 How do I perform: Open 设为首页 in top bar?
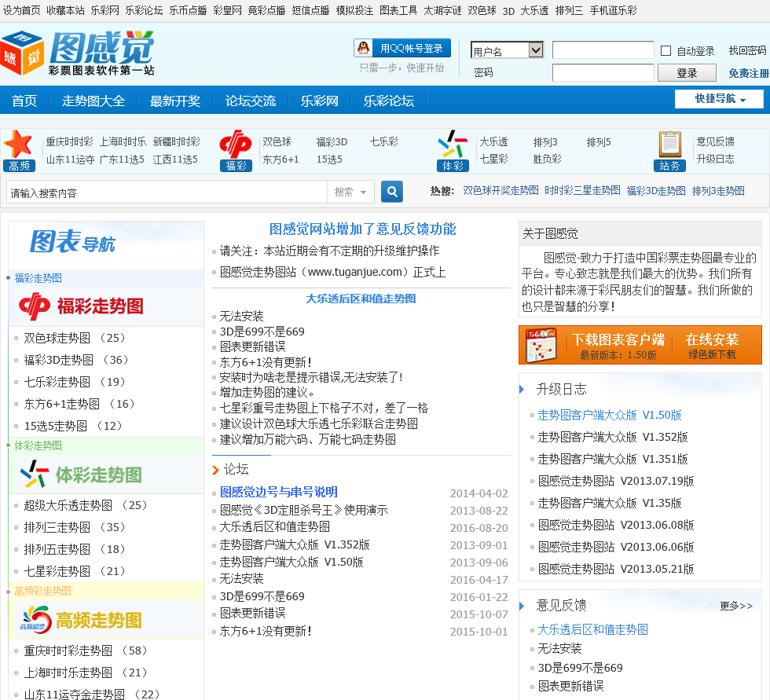coord(22,10)
